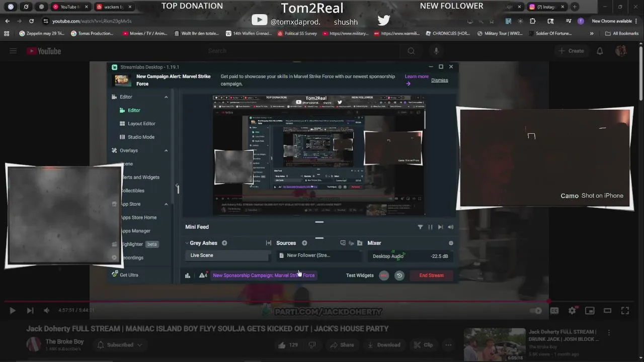Dislike the Jack Doherty video
The width and height of the screenshot is (644, 362).
coord(312,345)
